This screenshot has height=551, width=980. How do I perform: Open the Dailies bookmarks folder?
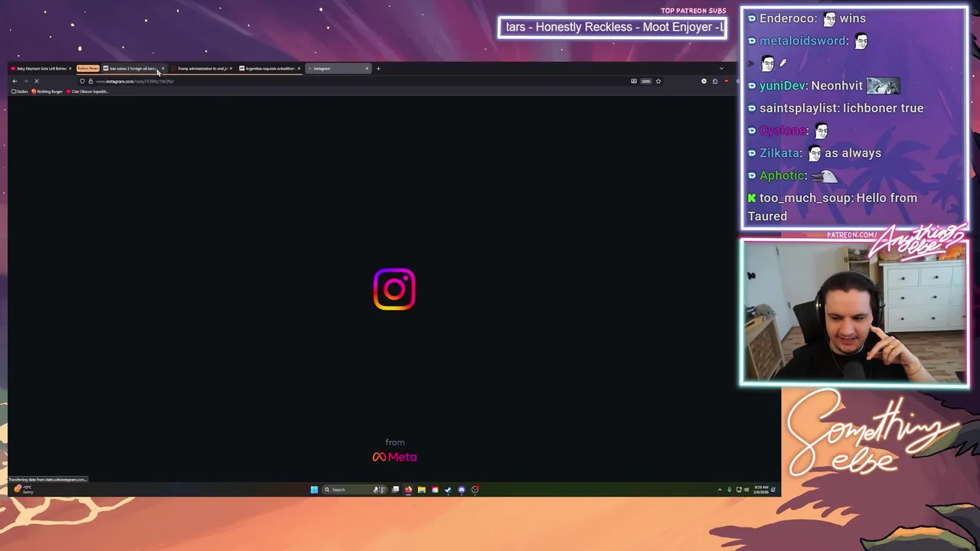pyautogui.click(x=20, y=92)
